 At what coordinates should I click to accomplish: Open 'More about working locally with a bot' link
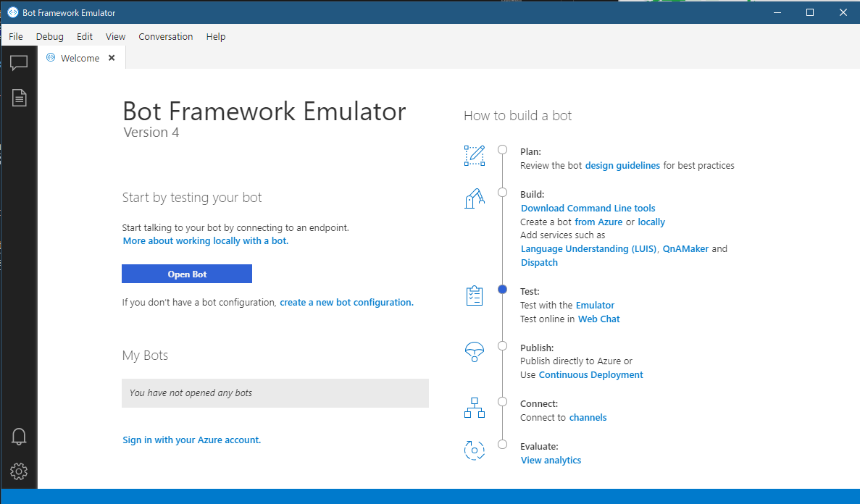(206, 241)
